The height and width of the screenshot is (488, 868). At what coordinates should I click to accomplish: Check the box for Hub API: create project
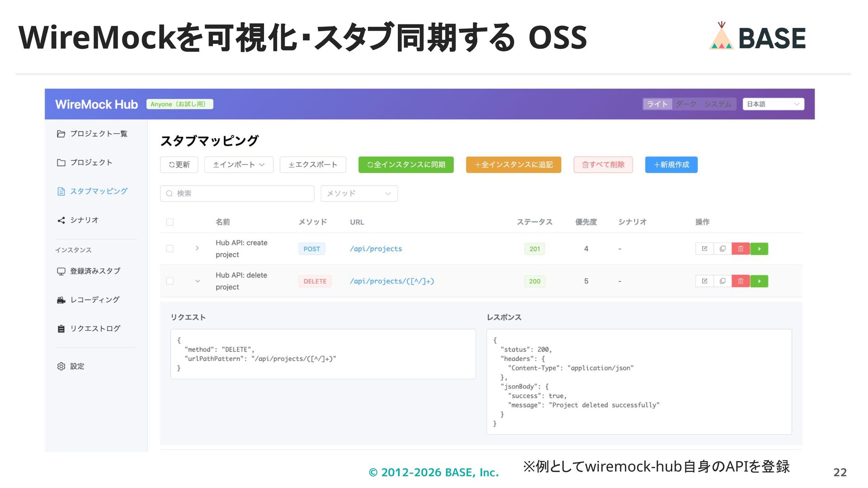170,249
